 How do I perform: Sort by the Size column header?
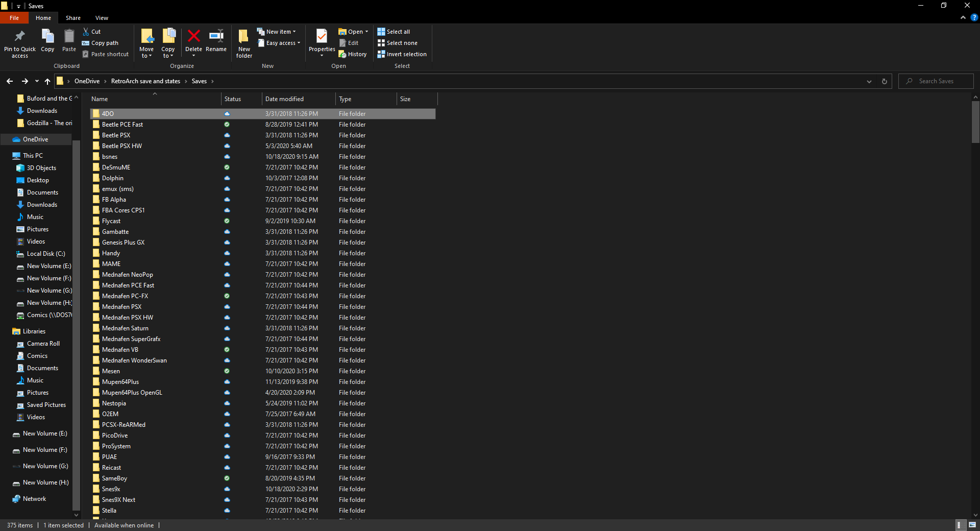coord(417,99)
